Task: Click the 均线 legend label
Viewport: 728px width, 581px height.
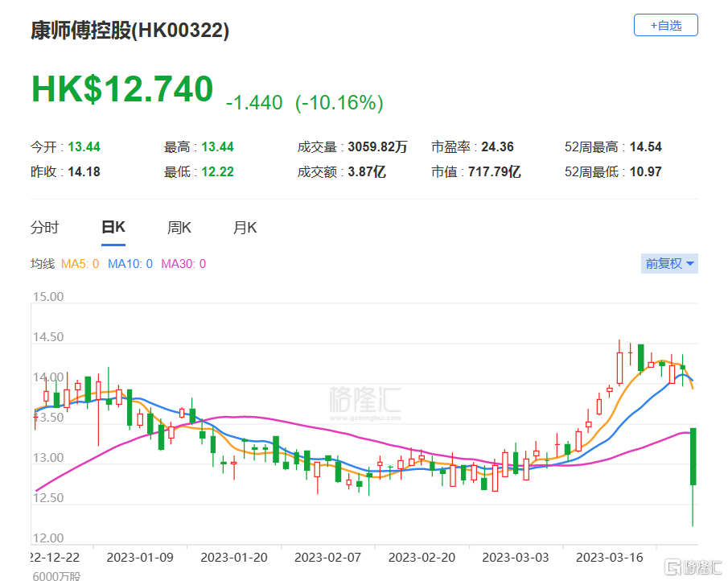Action: pyautogui.click(x=43, y=264)
